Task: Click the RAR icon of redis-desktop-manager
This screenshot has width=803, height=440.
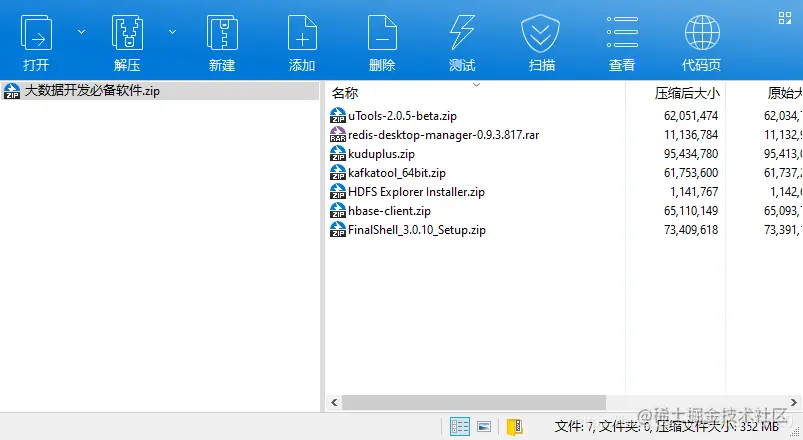Action: [x=337, y=134]
